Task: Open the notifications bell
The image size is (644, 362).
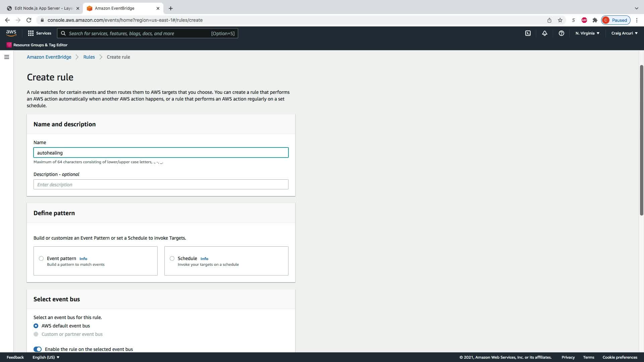Action: pos(544,33)
